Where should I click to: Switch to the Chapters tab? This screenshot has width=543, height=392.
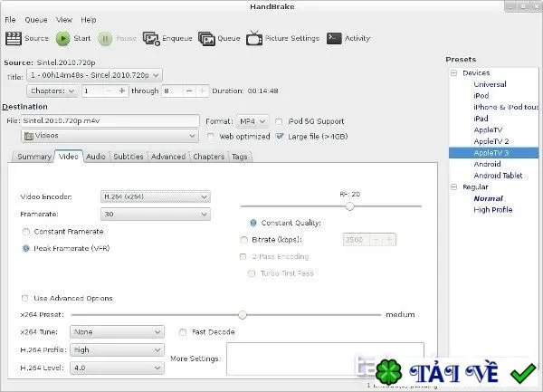209,157
